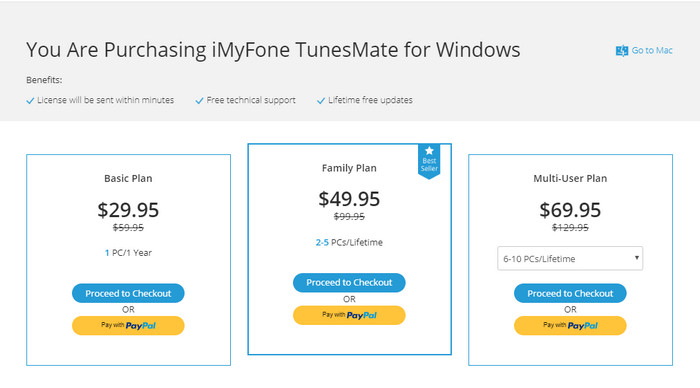Click the checkmark beside Free technical support
This screenshot has height=388, width=700.
point(200,101)
